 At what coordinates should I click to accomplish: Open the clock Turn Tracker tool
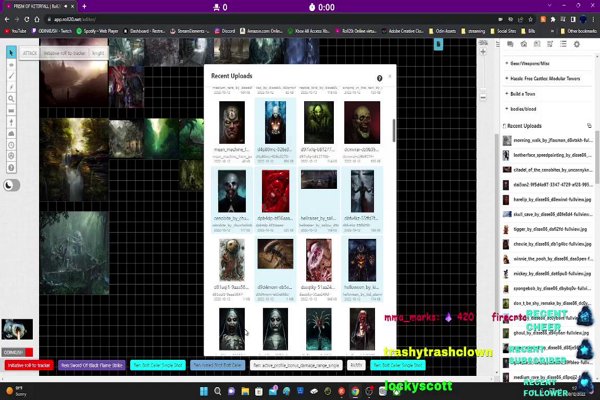(x=11, y=145)
